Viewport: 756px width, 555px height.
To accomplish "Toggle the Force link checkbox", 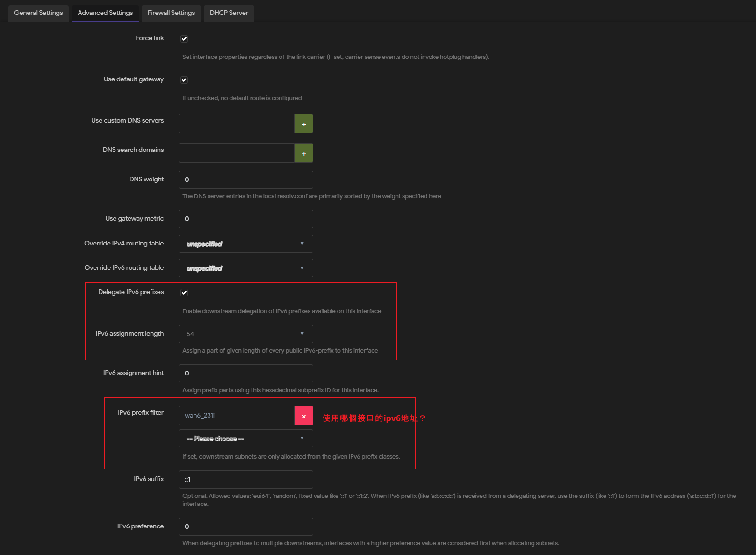I will point(184,39).
